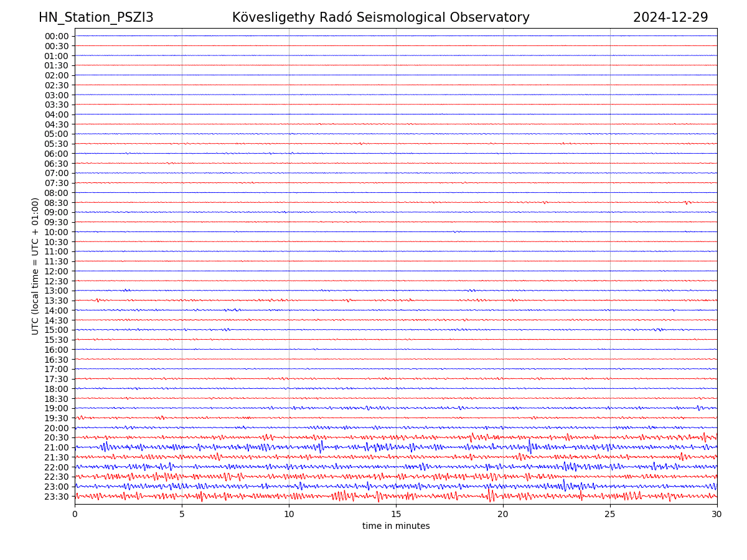Image resolution: width=747 pixels, height=560 pixels.
Task: Select the 19:00 time row label
Action: [57, 408]
